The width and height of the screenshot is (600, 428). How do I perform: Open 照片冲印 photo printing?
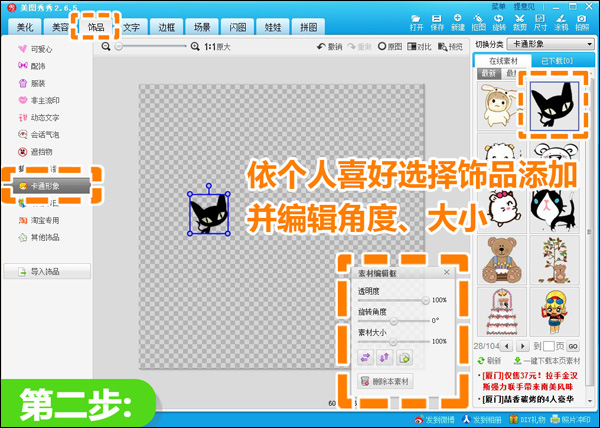[571, 420]
